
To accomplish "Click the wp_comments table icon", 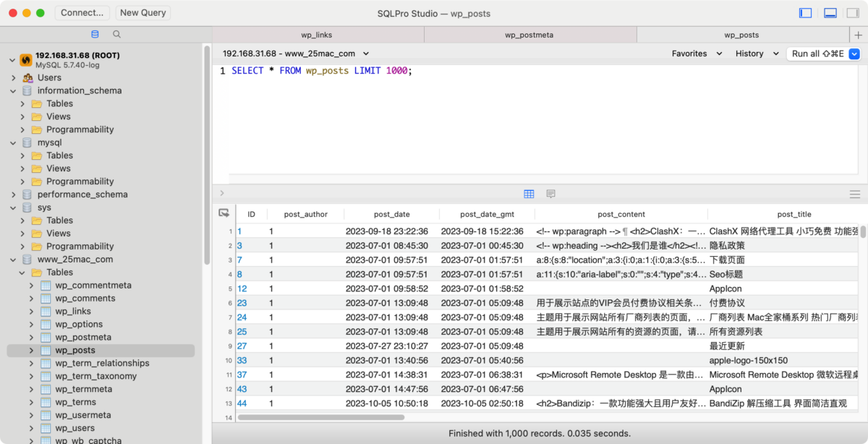I will point(46,298).
